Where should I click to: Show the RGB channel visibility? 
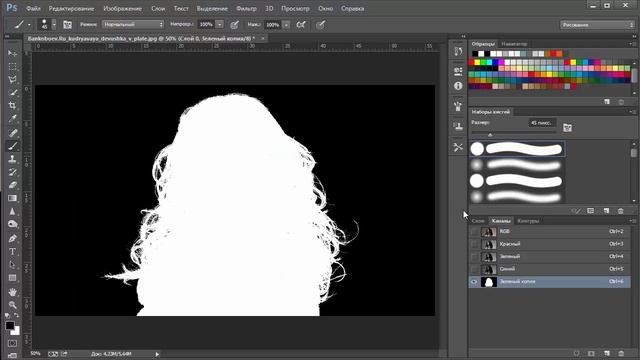coord(474,231)
